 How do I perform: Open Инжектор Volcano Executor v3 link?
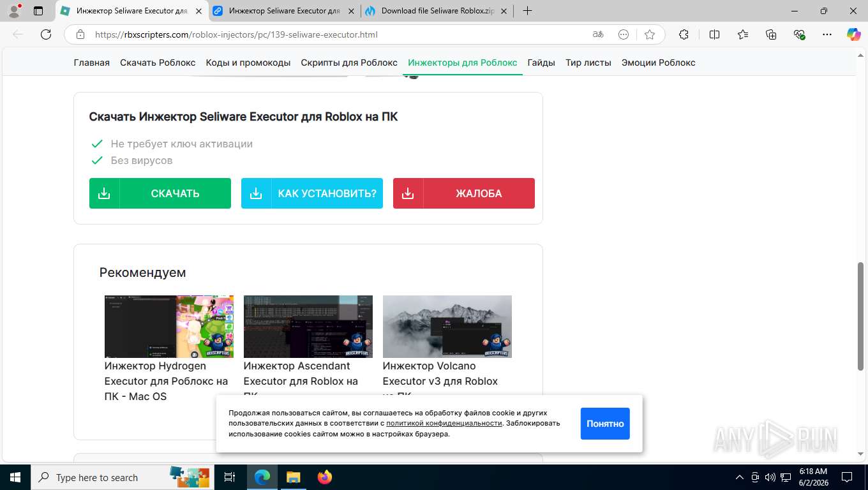440,376
